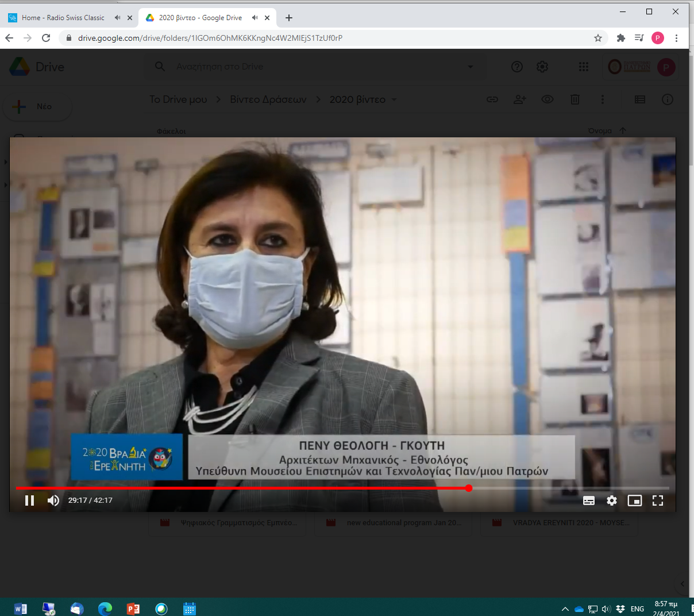Open Word from the taskbar
The width and height of the screenshot is (694, 616).
(x=21, y=609)
